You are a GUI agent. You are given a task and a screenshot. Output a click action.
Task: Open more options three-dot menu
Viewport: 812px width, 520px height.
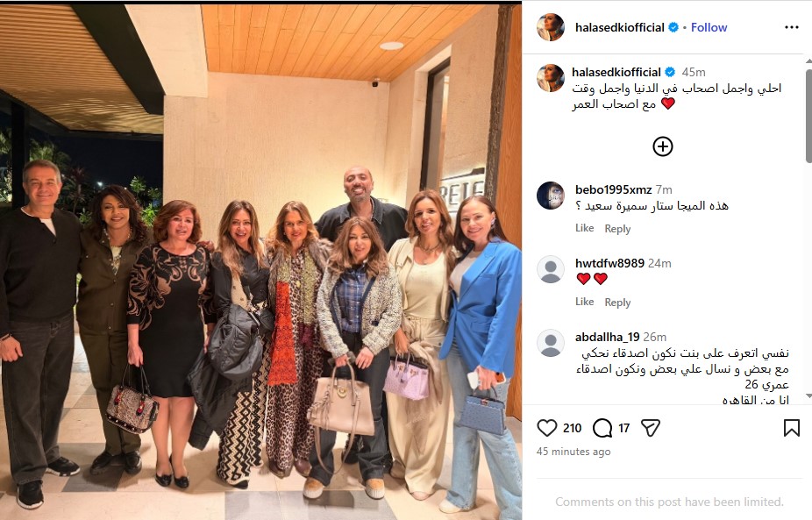791,27
